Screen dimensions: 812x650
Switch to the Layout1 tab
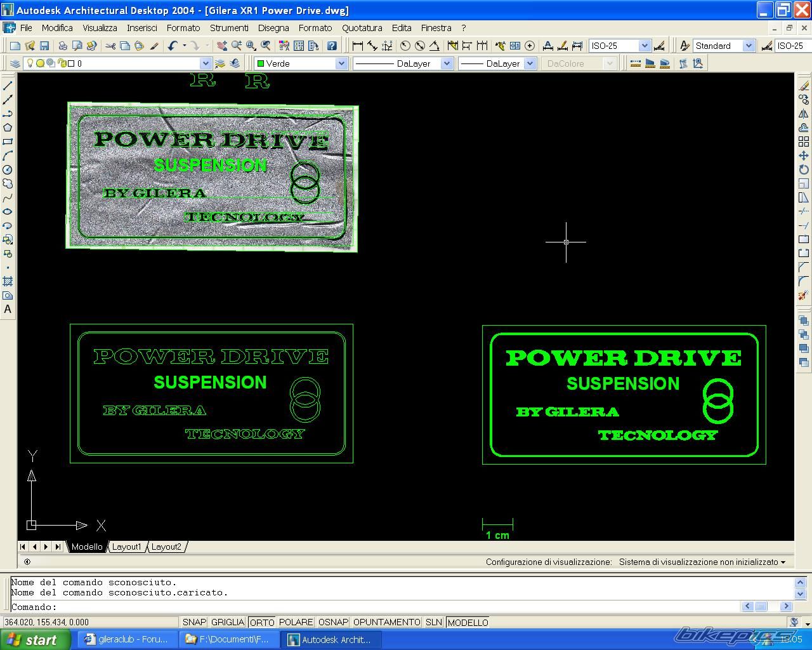coord(127,547)
